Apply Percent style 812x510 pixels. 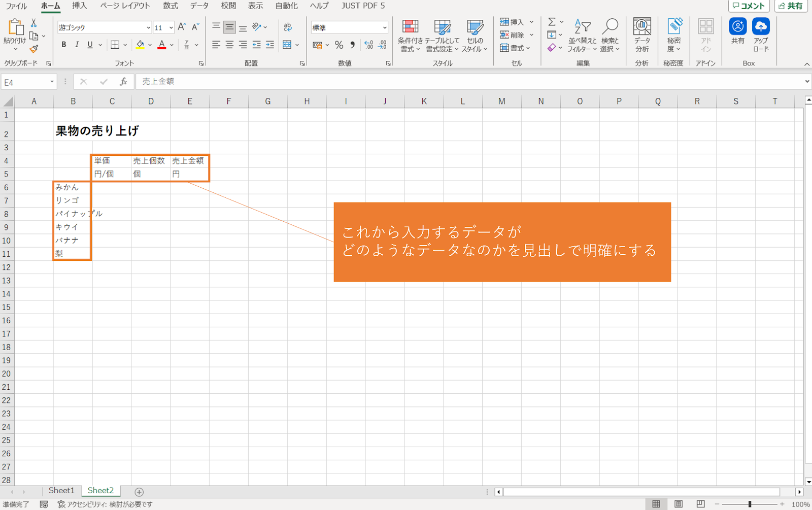339,45
